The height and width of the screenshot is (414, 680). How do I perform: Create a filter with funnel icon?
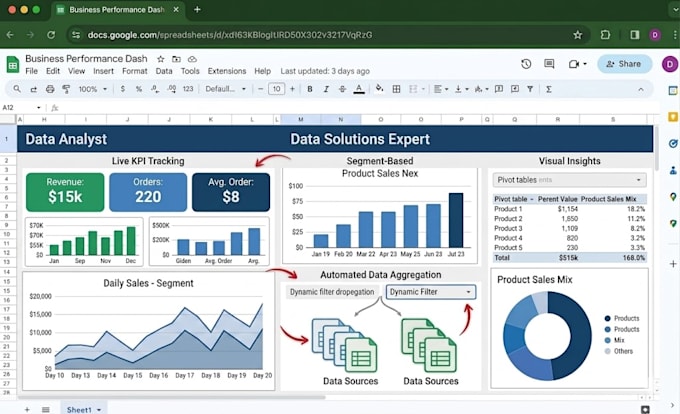click(x=530, y=89)
